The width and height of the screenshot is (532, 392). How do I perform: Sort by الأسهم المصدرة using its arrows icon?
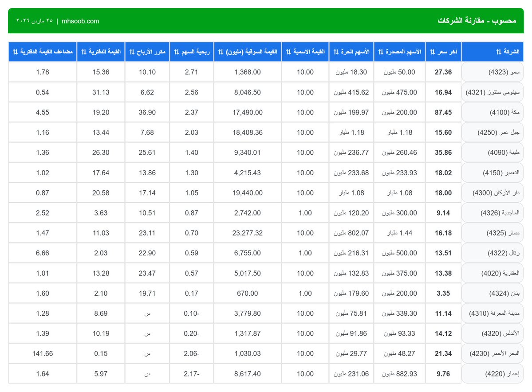pos(381,52)
